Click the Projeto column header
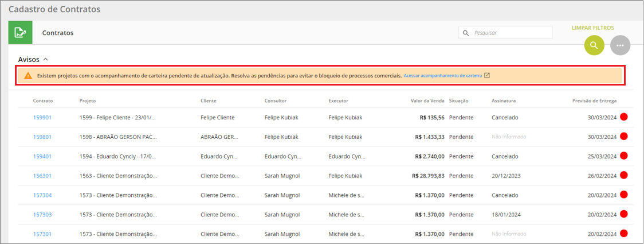644x244 pixels. point(88,101)
